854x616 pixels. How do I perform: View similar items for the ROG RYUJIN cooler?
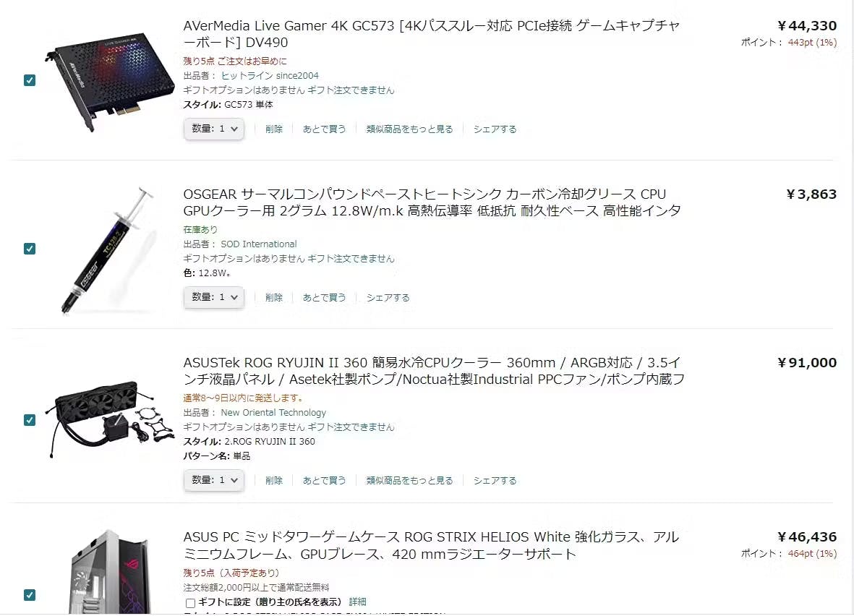[409, 480]
